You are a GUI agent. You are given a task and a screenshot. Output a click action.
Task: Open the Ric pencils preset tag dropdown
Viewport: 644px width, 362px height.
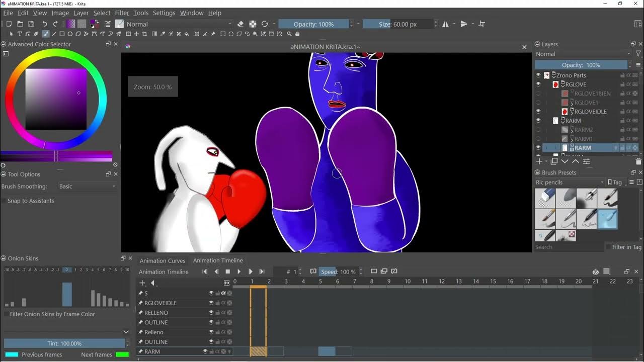pos(569,182)
